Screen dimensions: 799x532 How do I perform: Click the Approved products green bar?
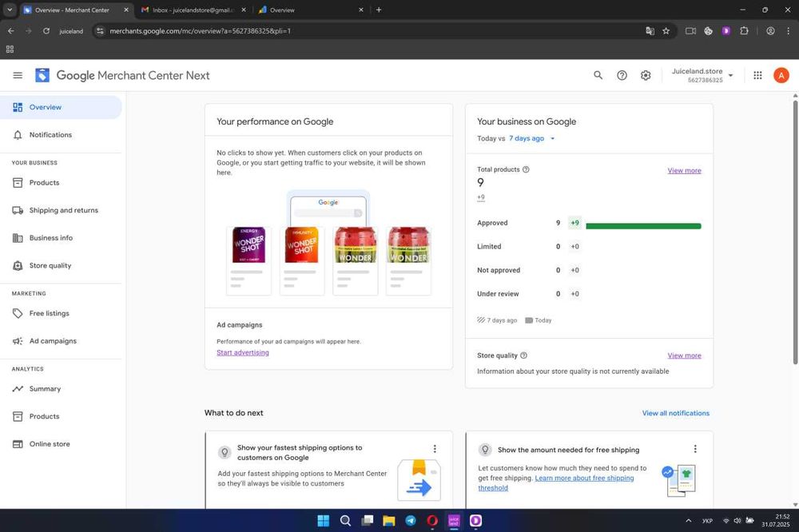(x=643, y=226)
